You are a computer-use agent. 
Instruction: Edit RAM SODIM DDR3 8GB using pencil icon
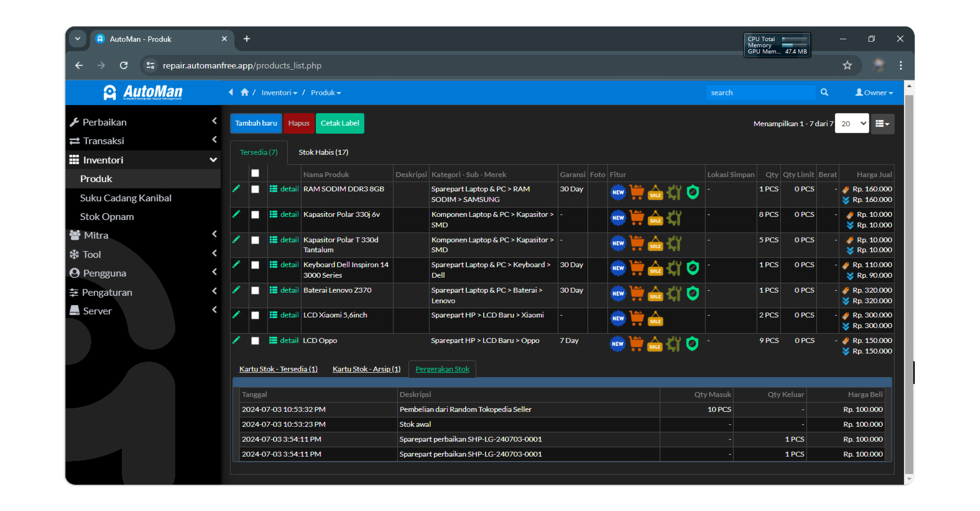pyautogui.click(x=237, y=189)
